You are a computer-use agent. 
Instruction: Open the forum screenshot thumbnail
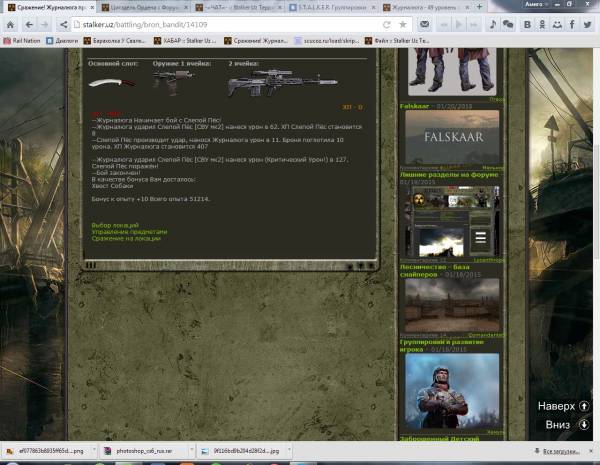coord(452,221)
